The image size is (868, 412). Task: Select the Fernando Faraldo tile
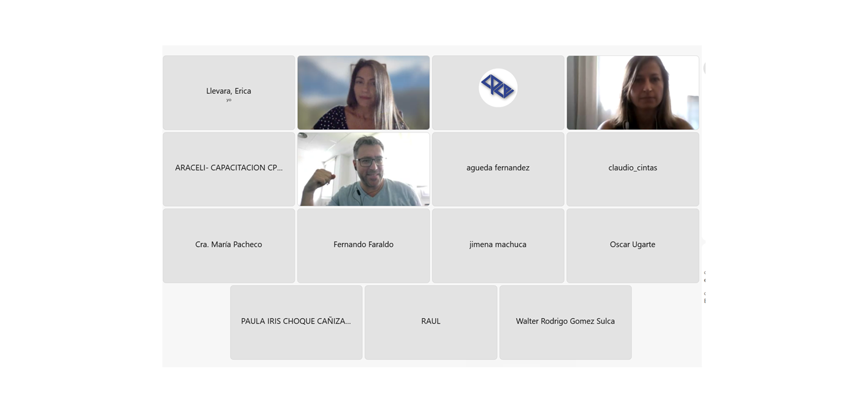click(364, 246)
